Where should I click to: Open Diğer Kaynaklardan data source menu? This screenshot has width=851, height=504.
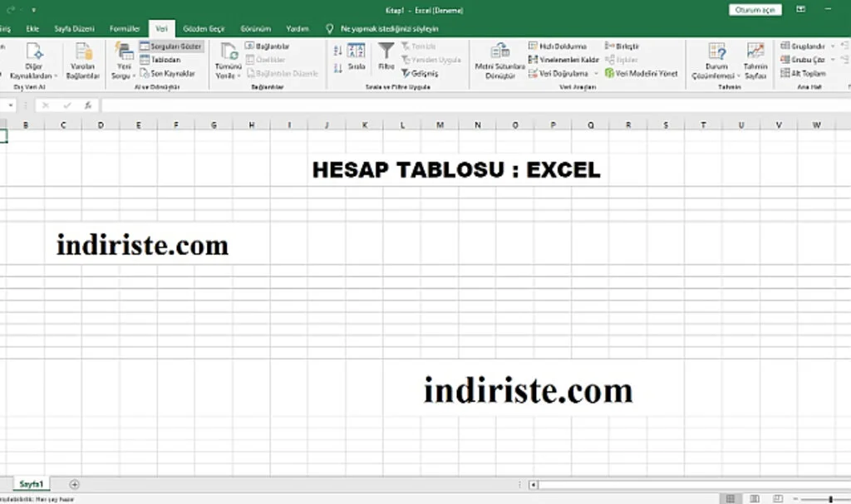[33, 61]
